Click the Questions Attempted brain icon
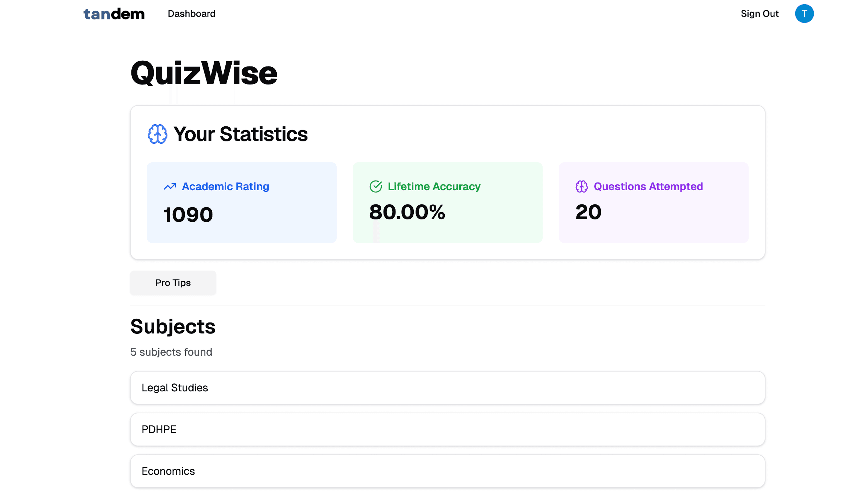The width and height of the screenshot is (868, 493). pyautogui.click(x=582, y=186)
